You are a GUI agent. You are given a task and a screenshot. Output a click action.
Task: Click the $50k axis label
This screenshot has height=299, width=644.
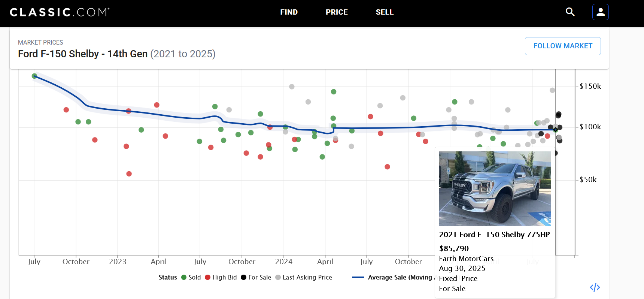click(588, 180)
